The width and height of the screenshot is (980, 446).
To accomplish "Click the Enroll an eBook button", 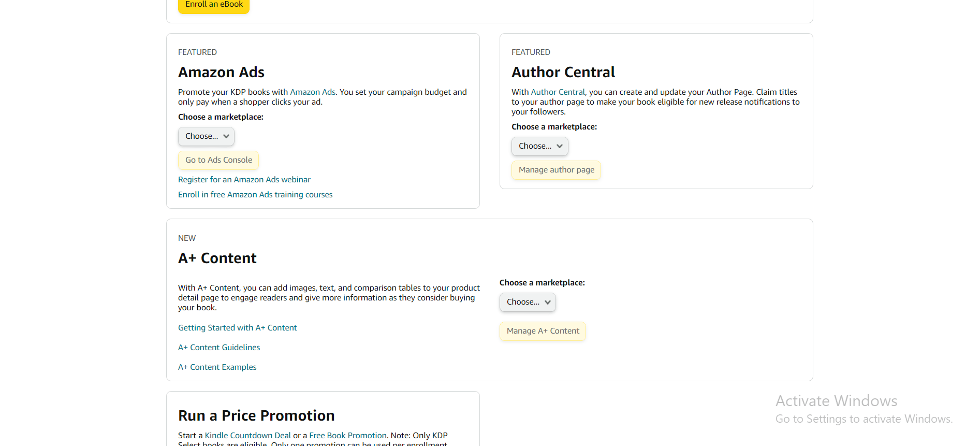I will point(213,4).
